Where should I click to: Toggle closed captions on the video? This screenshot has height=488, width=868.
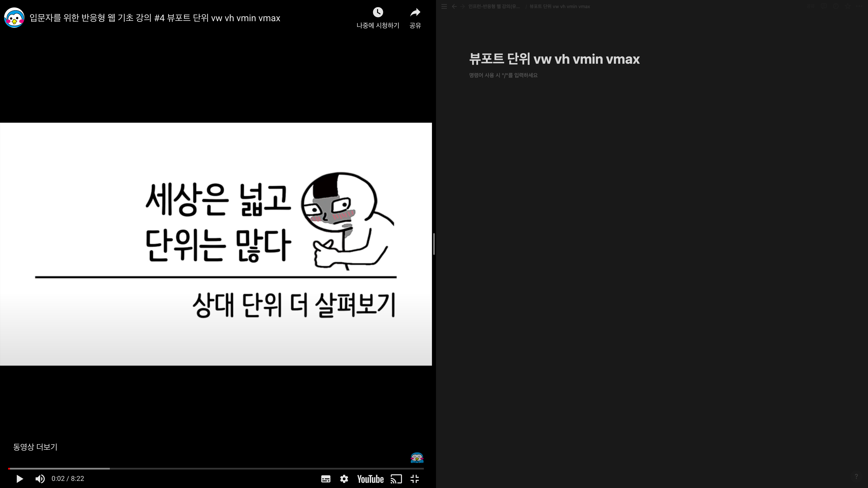click(x=325, y=479)
